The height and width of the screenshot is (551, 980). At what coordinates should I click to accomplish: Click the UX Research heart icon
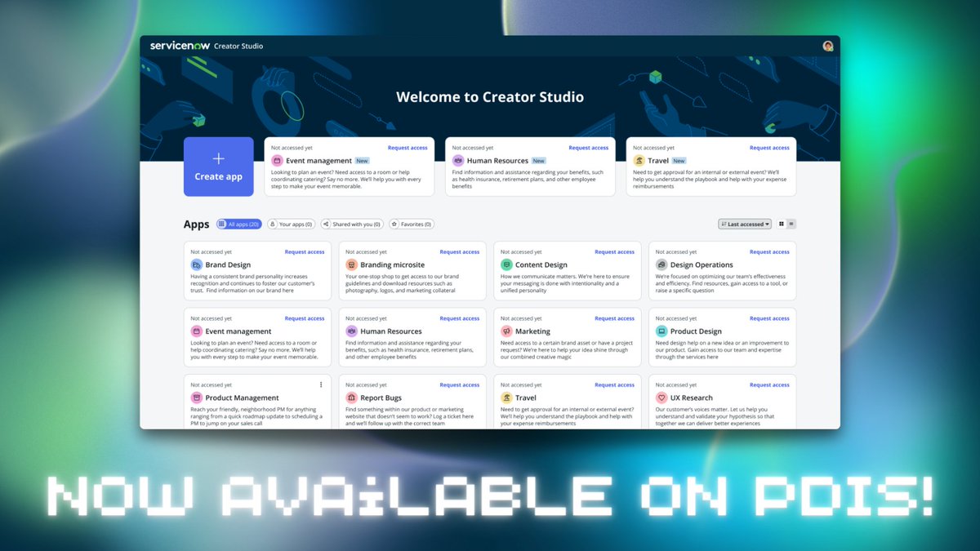[661, 398]
